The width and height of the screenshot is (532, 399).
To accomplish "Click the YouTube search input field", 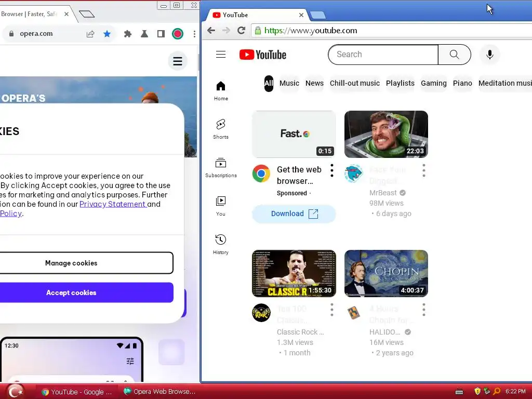I will [383, 54].
